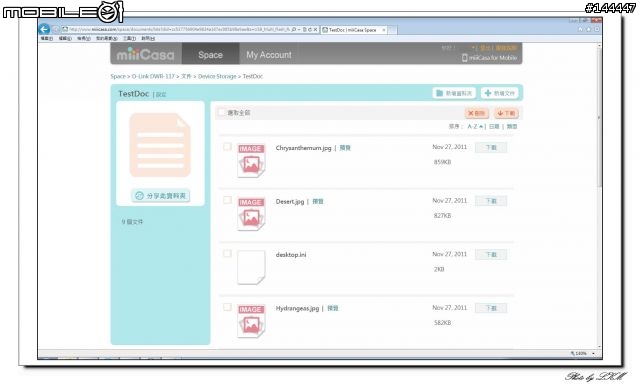The height and width of the screenshot is (388, 640).
Task: Click the Device Storage breadcrumb link
Action: pos(217,76)
